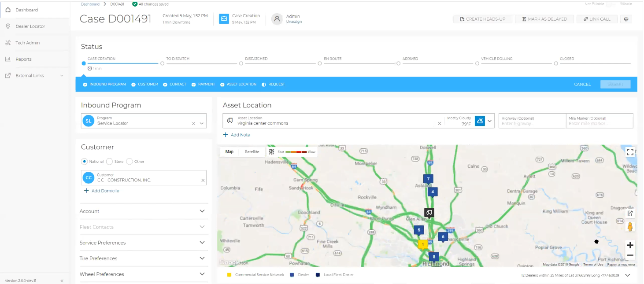Switch map to Map view
The image size is (644, 284).
[229, 152]
